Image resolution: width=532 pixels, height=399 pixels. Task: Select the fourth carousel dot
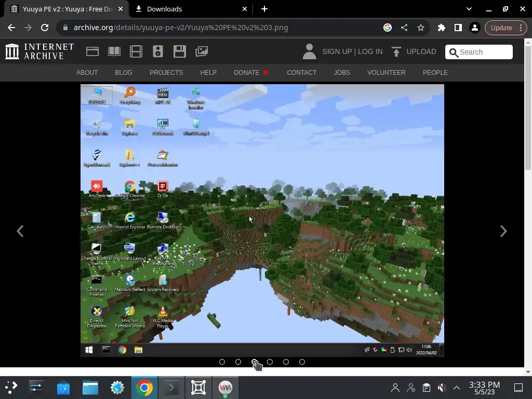pyautogui.click(x=270, y=362)
